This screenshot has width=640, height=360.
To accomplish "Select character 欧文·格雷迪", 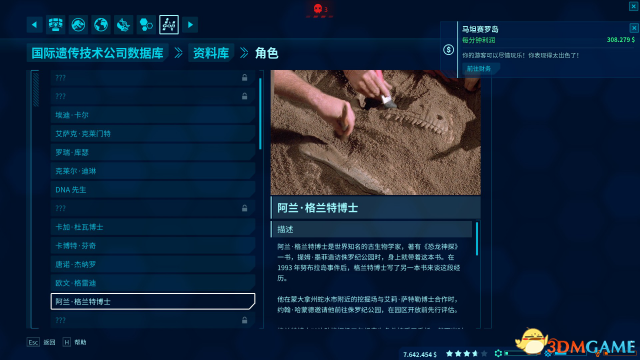I will (x=153, y=283).
